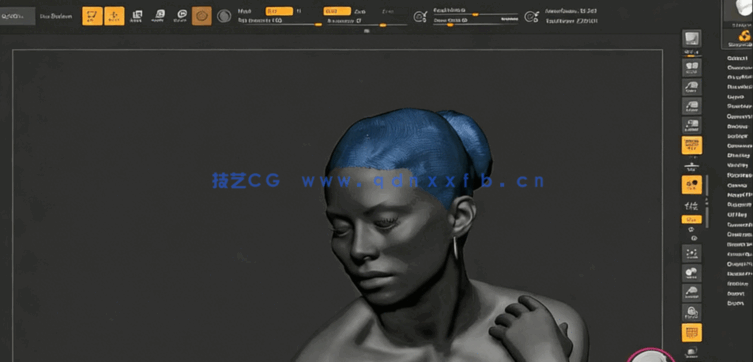Click the Actual size icon on right shelf
The width and height of the screenshot is (753, 362).
[x=692, y=106]
